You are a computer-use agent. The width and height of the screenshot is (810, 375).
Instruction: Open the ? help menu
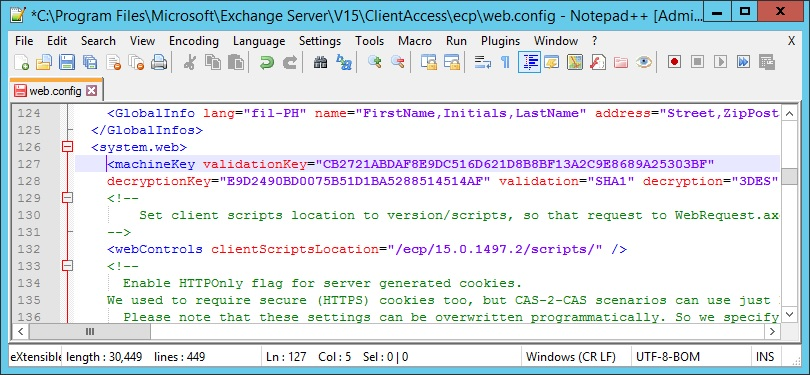click(594, 41)
